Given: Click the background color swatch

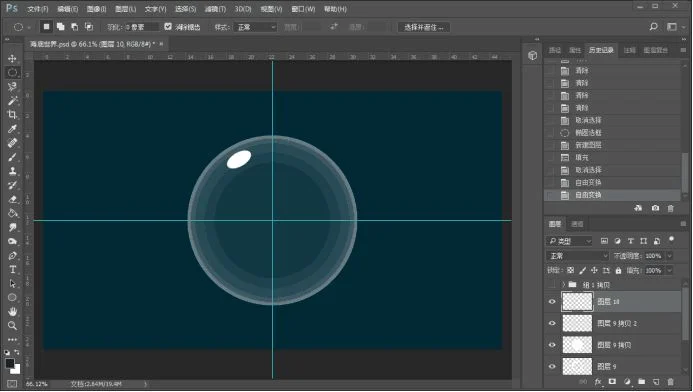Looking at the screenshot, I should (16, 370).
